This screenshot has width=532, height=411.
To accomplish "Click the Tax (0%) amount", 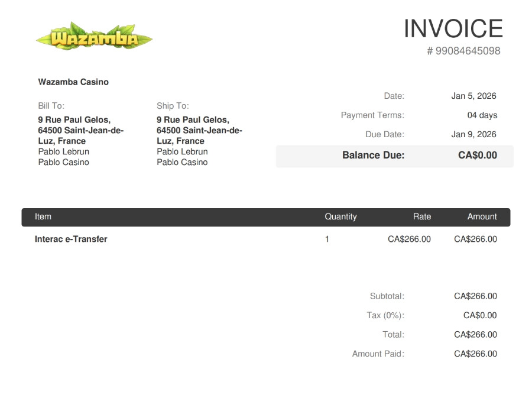I will point(480,315).
